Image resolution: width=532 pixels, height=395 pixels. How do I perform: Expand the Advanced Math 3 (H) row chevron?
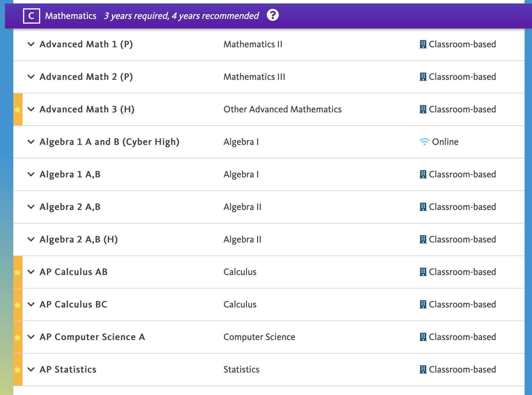[31, 109]
